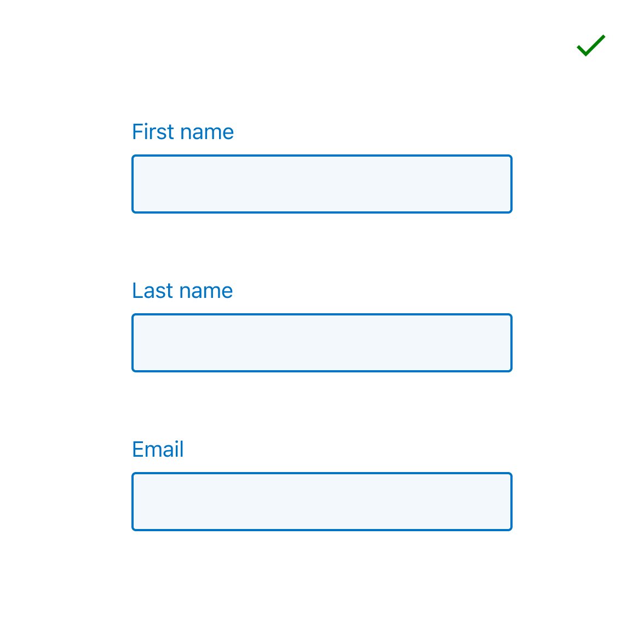The height and width of the screenshot is (644, 644).
Task: Focus the Last name input field
Action: coord(322,343)
